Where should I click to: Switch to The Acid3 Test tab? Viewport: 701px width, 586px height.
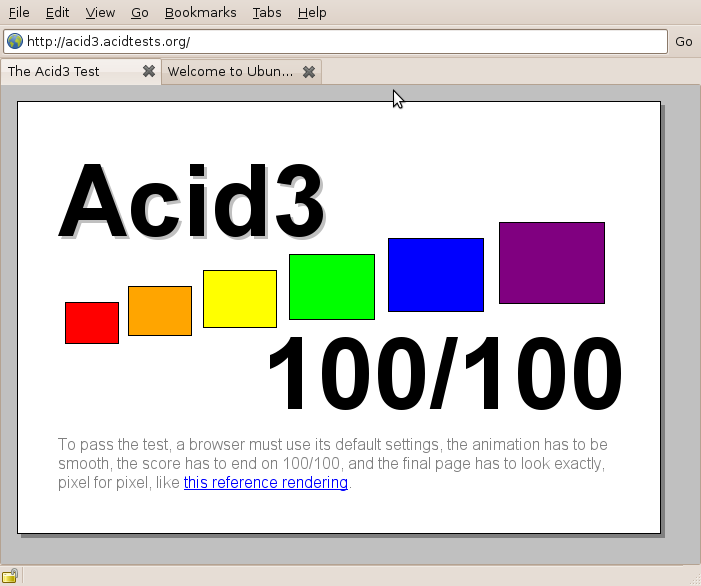click(x=80, y=72)
